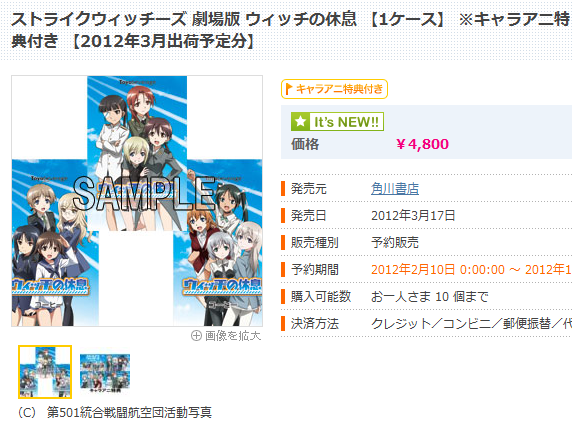This screenshot has height=428, width=572.
Task: Click the 第501統合戦闘航空団活動写真 copyright line
Action: pos(115,412)
